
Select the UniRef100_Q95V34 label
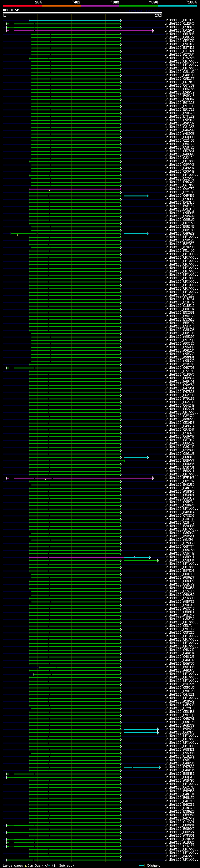[179, 502]
